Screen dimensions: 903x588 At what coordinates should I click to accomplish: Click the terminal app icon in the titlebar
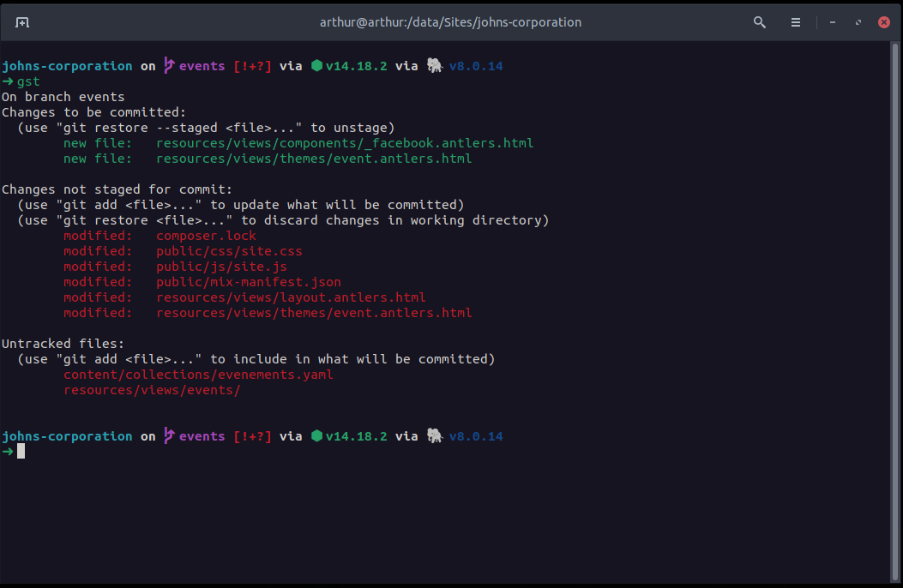(x=22, y=22)
